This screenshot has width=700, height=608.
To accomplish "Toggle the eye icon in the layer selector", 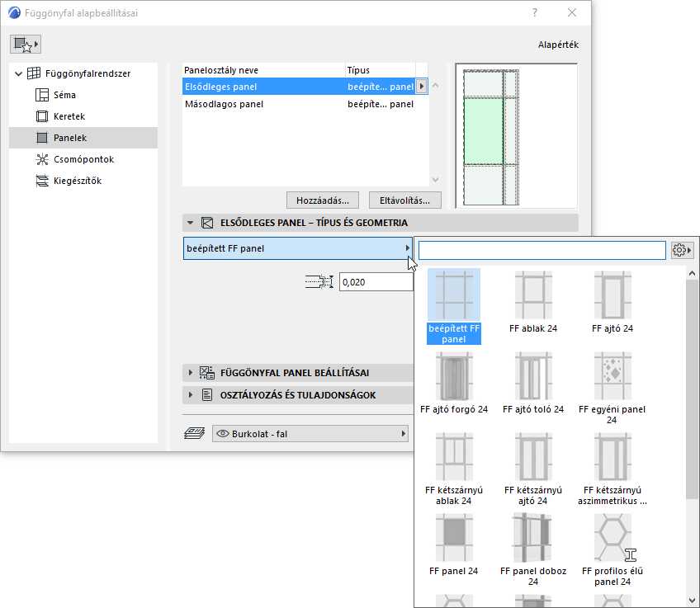I will (x=222, y=434).
